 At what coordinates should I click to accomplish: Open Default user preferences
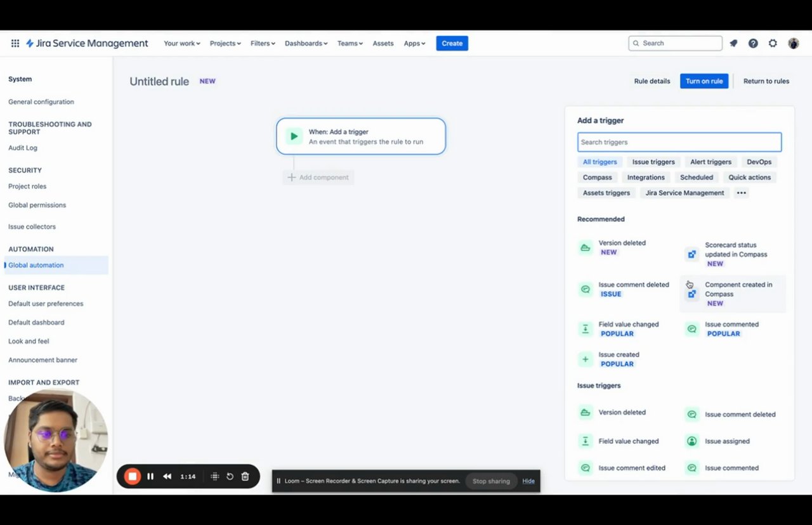[46, 304]
